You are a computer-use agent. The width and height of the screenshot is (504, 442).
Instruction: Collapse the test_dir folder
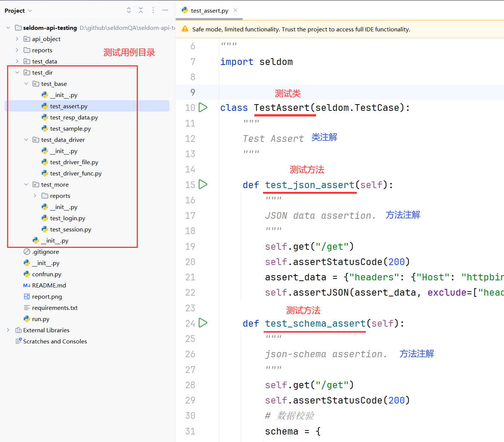(17, 72)
